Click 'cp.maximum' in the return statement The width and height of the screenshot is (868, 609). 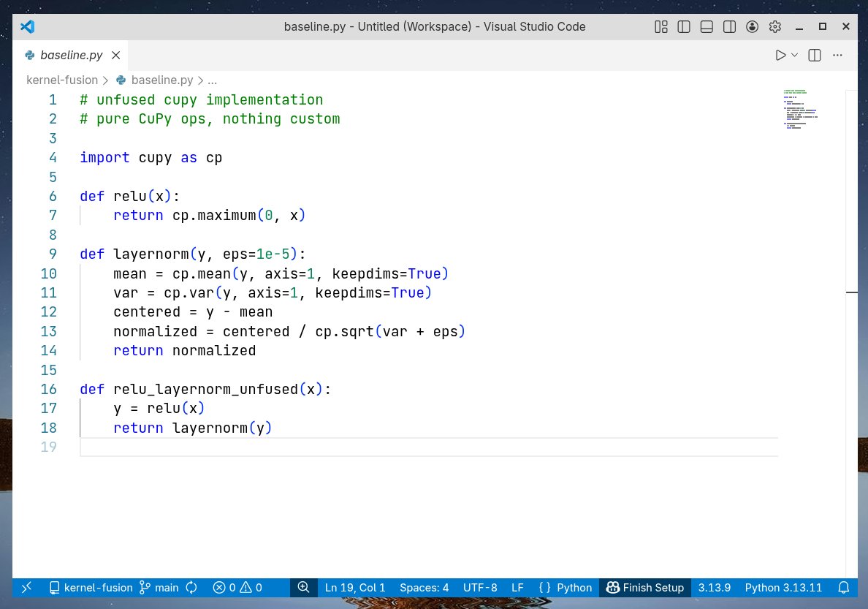[214, 216]
